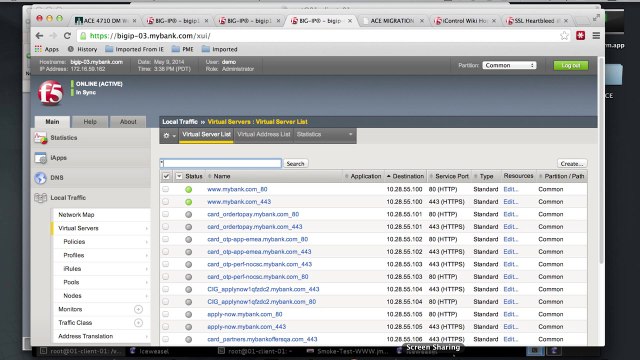The height and width of the screenshot is (360, 640).
Task: Open Nodes in Local Traffic menu
Action: (72, 296)
